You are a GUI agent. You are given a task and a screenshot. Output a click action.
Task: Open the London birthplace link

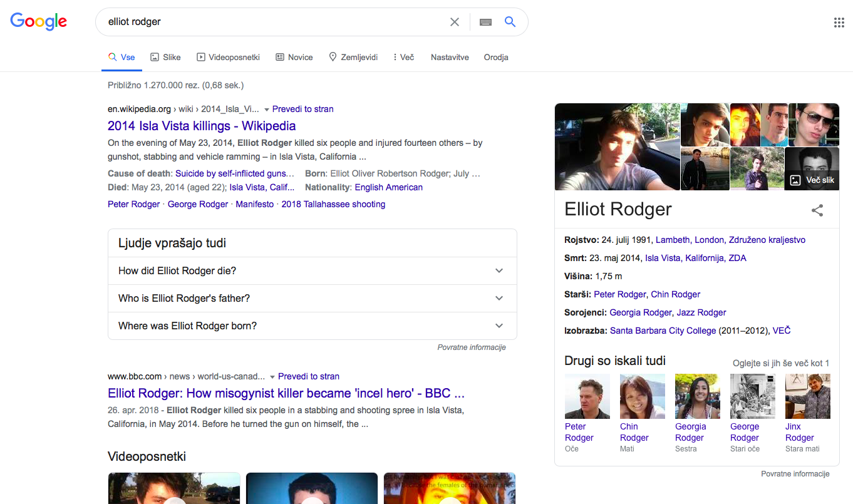pos(710,240)
